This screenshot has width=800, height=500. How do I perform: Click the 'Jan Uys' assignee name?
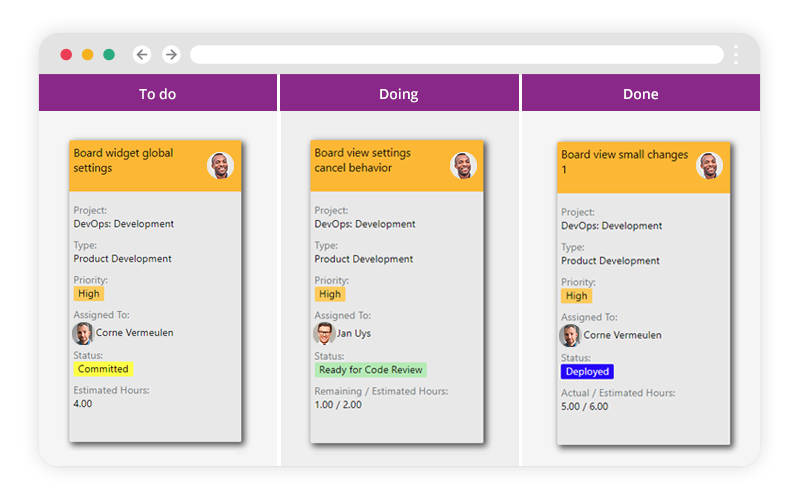click(354, 333)
